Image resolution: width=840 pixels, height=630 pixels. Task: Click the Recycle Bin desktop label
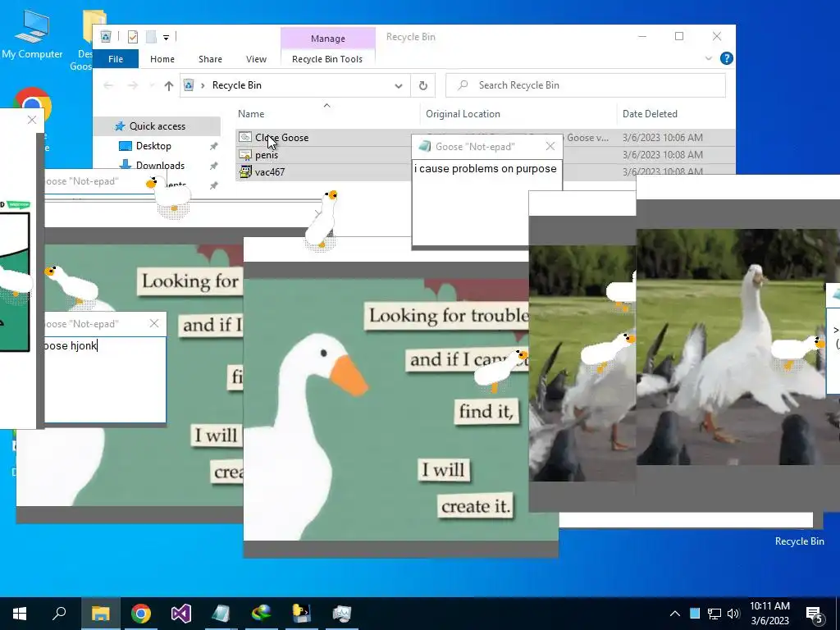click(x=799, y=541)
